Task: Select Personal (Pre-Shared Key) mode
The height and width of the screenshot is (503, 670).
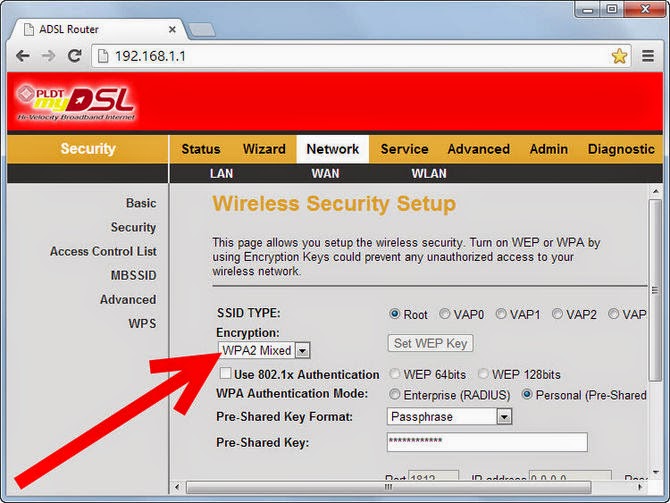Action: tap(527, 394)
